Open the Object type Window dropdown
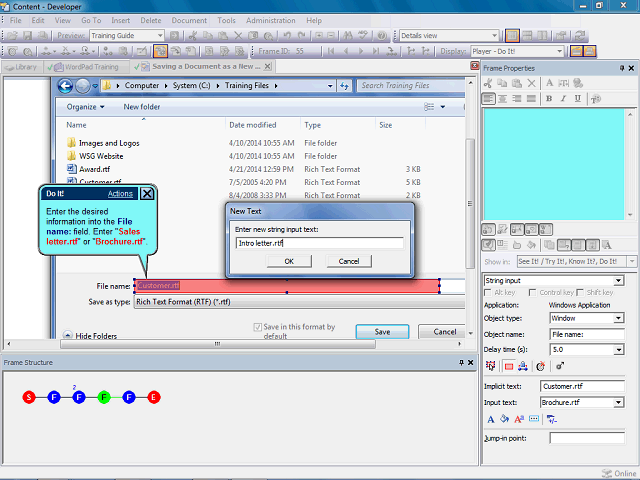The width and height of the screenshot is (640, 480). pos(619,318)
